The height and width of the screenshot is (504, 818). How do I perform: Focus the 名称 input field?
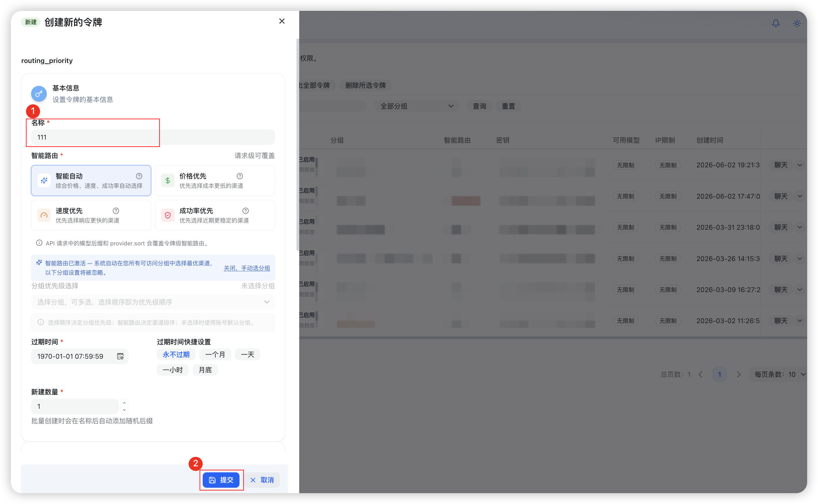tap(153, 137)
